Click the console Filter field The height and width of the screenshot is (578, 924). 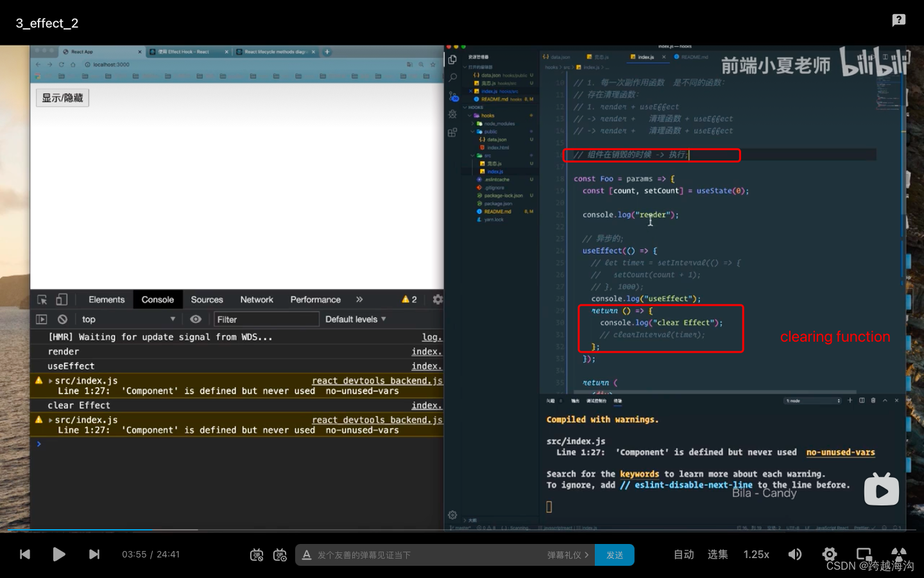[266, 319]
